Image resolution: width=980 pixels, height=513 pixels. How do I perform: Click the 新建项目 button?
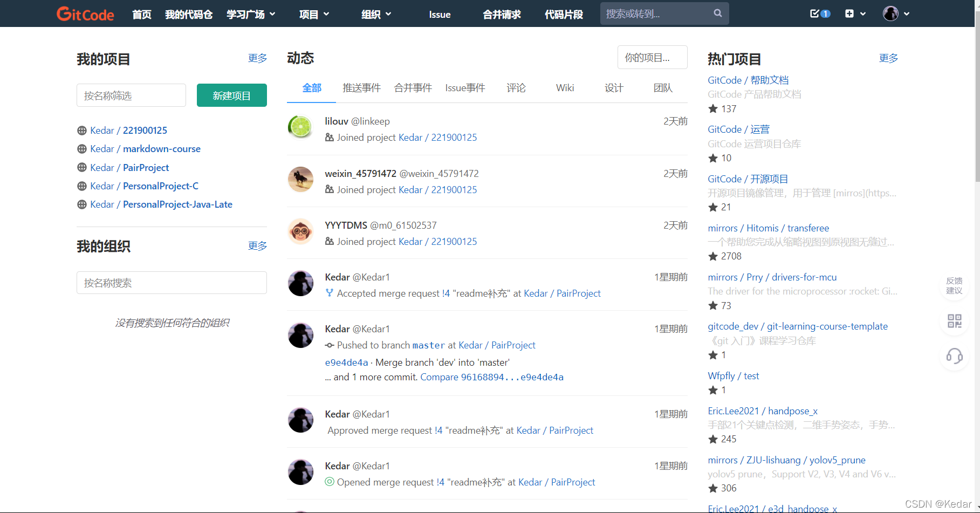click(x=232, y=95)
